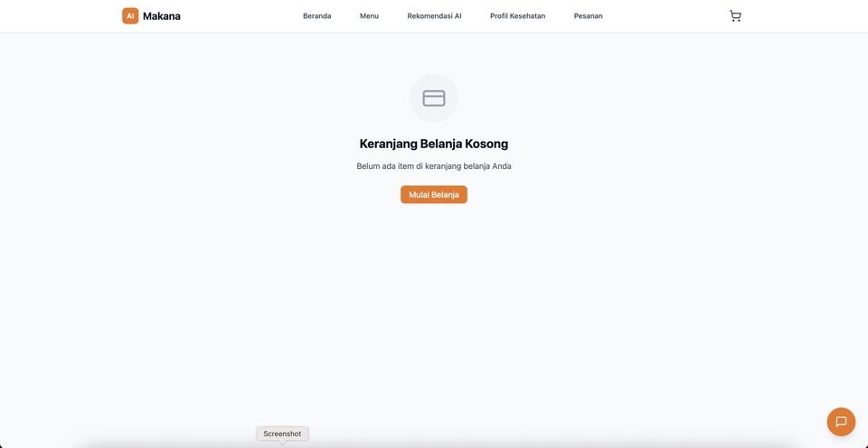The image size is (868, 448).
Task: View Pesanan from the top navigation
Action: [x=588, y=16]
